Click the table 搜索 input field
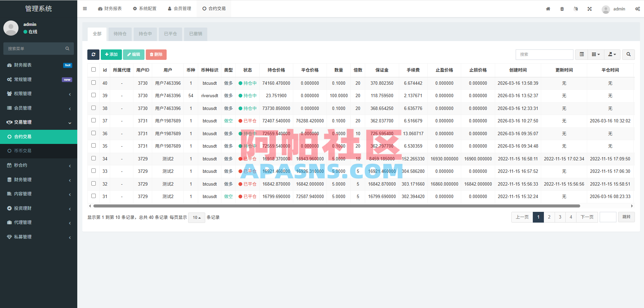The height and width of the screenshot is (308, 644). tap(544, 54)
